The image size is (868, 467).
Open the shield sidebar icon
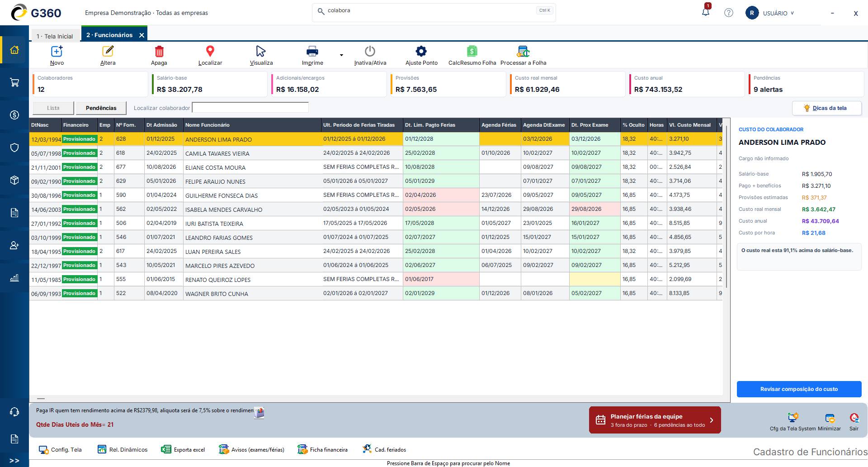pyautogui.click(x=14, y=148)
